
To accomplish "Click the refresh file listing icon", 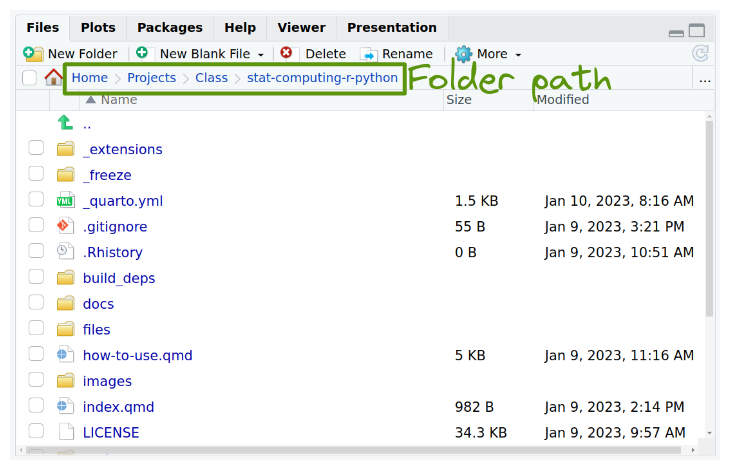I will pyautogui.click(x=701, y=54).
